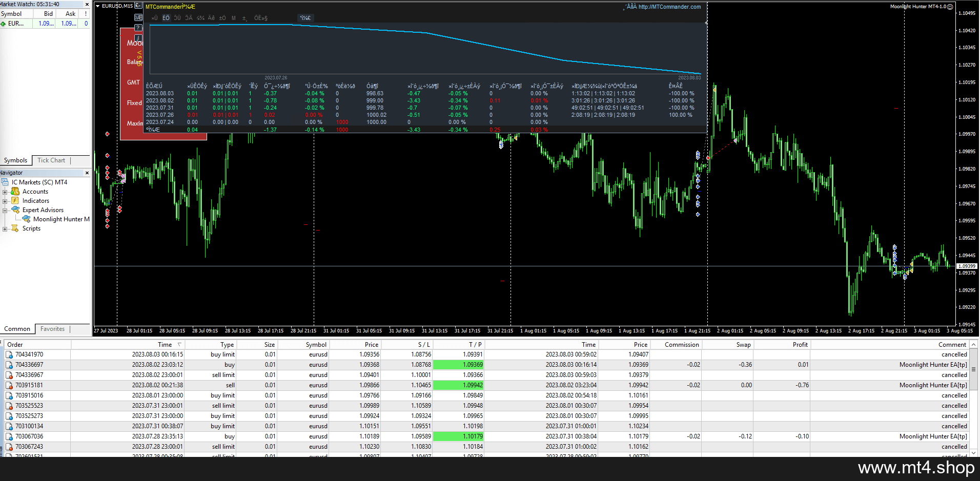Select the EUR symbol row in Market Watch

[45, 24]
